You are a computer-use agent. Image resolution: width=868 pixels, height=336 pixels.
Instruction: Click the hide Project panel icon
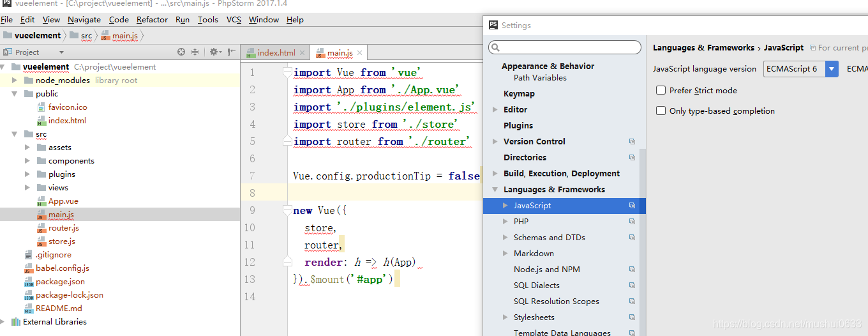pos(232,52)
